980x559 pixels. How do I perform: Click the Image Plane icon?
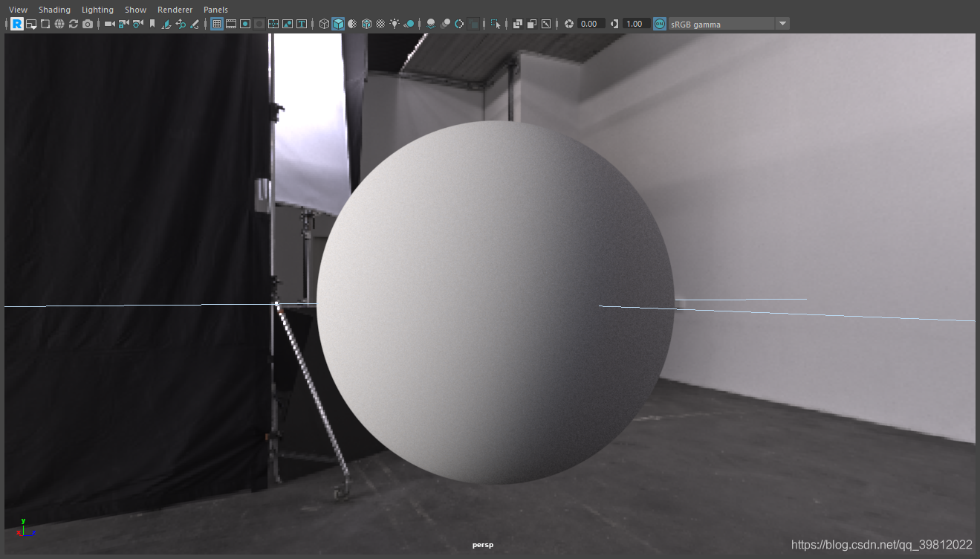coord(166,24)
